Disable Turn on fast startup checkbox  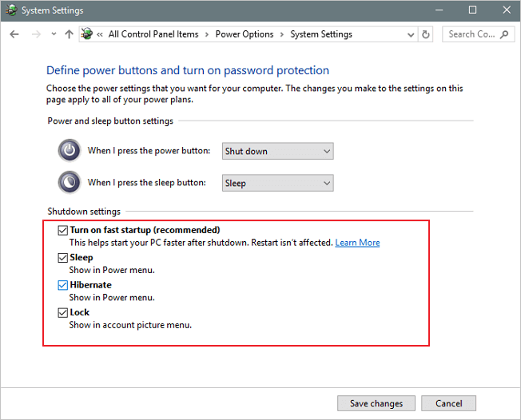point(63,230)
